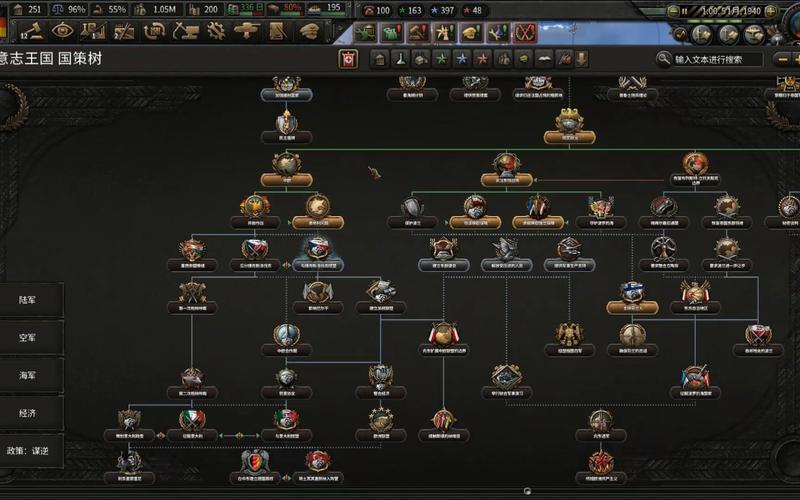Click the magnifier search icon
Image resolution: width=800 pixels, height=500 pixels.
click(x=663, y=59)
